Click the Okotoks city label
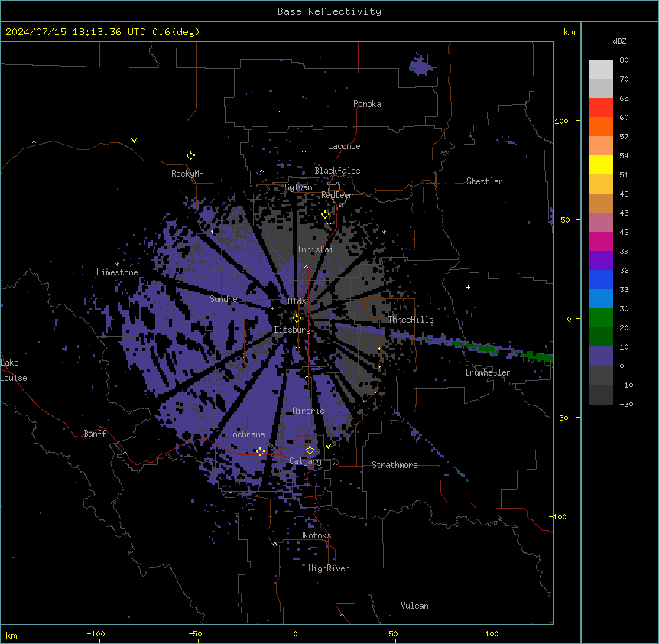Viewport: 659px width, 644px height. click(315, 535)
